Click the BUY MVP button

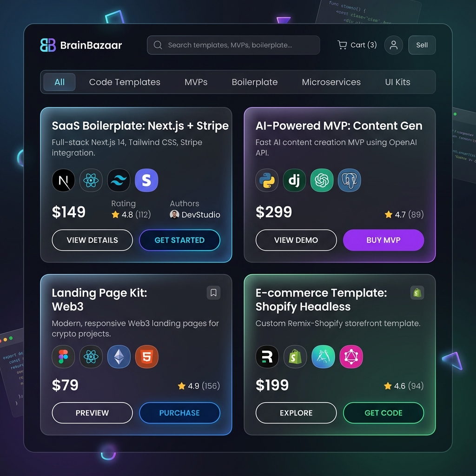(383, 240)
